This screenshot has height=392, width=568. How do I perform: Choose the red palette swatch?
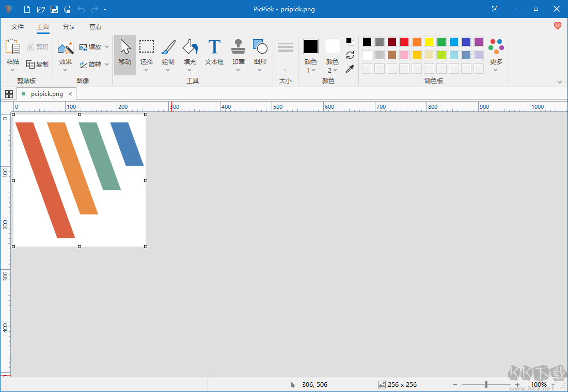click(404, 42)
